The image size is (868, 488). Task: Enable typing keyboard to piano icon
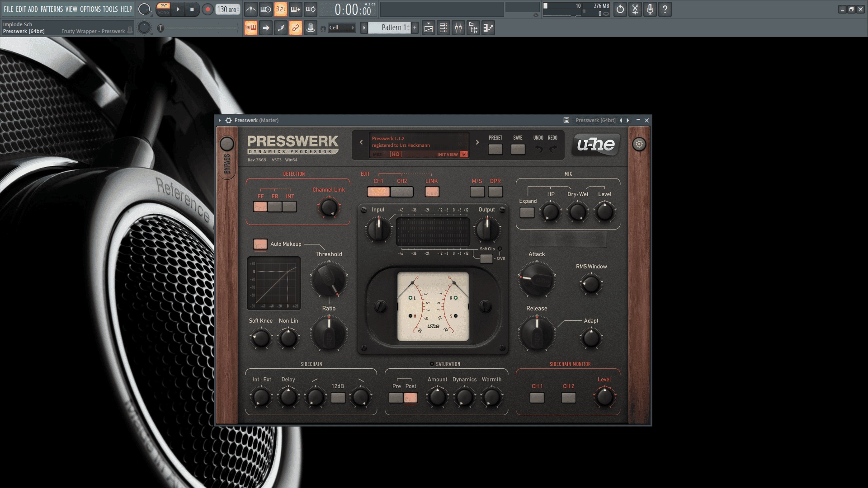251,28
